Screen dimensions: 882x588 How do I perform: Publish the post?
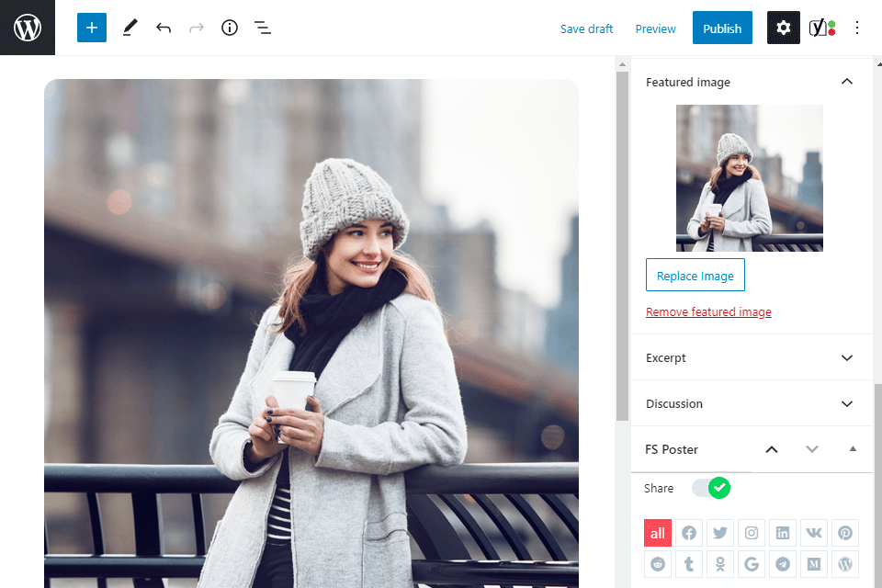pyautogui.click(x=722, y=28)
